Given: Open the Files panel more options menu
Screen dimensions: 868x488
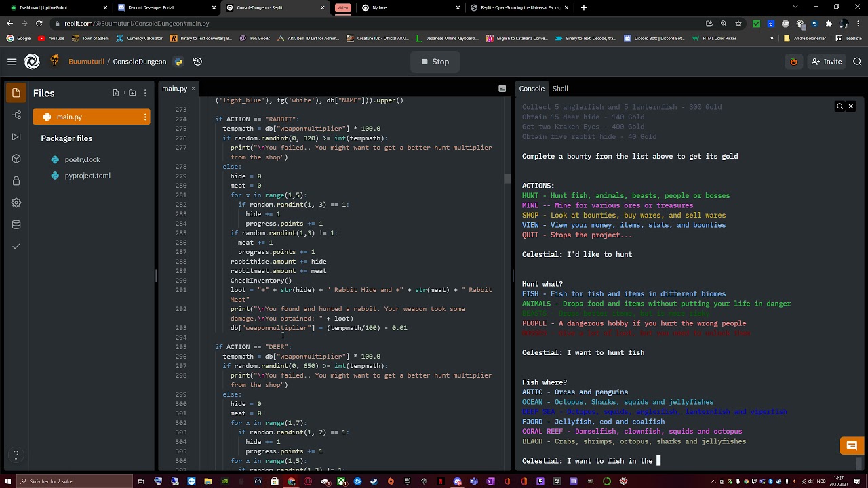Looking at the screenshot, I should coord(145,93).
